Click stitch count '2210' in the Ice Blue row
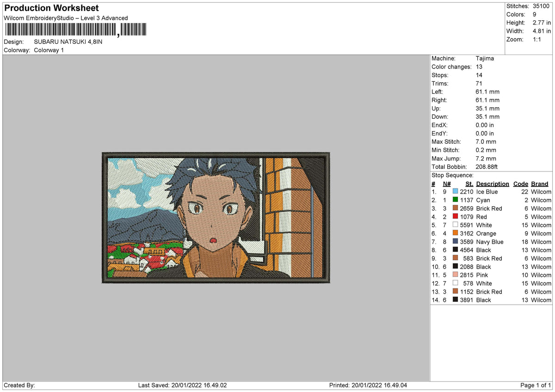Image resolution: width=555 pixels, height=392 pixels. (x=467, y=192)
